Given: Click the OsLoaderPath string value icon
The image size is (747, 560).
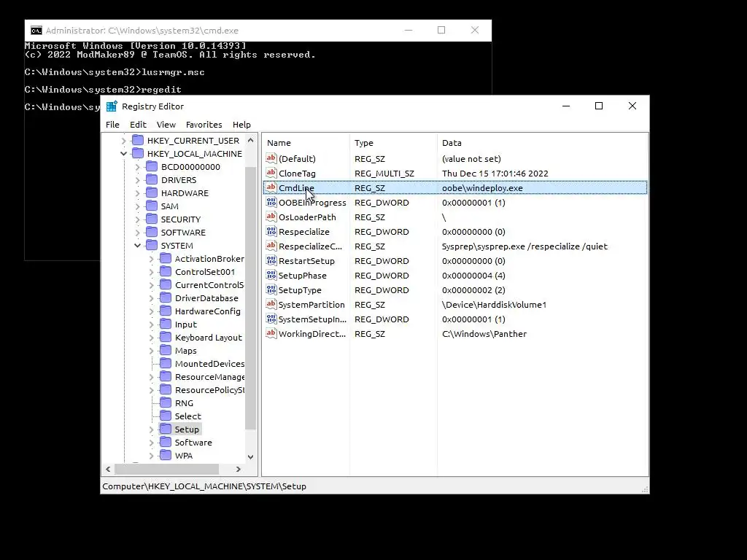Looking at the screenshot, I should (x=271, y=217).
